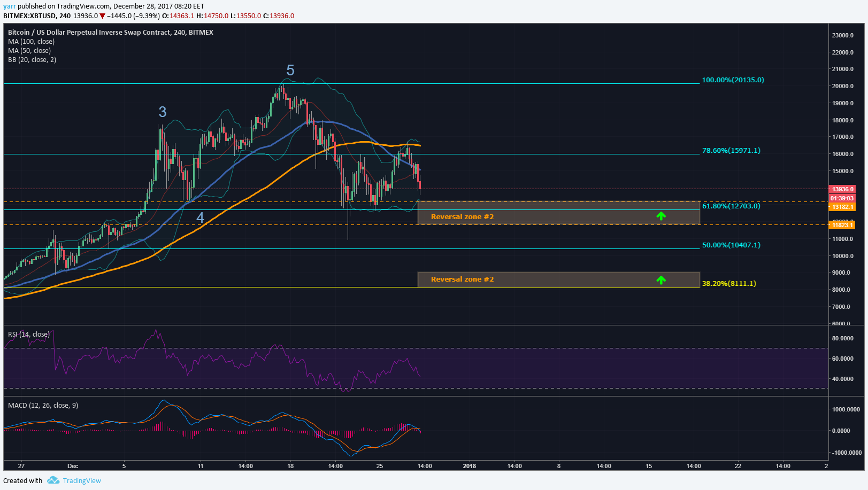Click the 16000.0 price axis label
The height and width of the screenshot is (490, 868).
(843, 154)
